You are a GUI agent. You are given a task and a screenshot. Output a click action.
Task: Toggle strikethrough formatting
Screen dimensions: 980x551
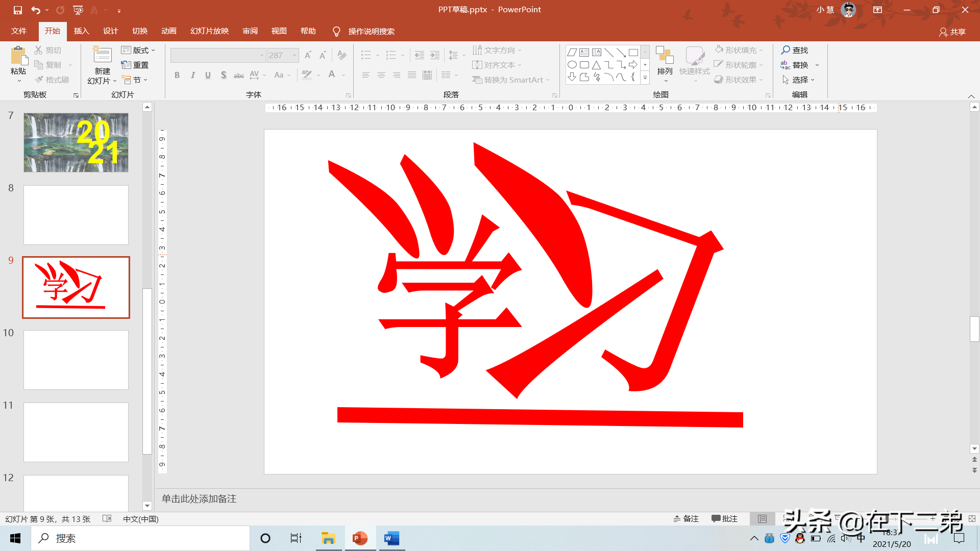tap(239, 75)
